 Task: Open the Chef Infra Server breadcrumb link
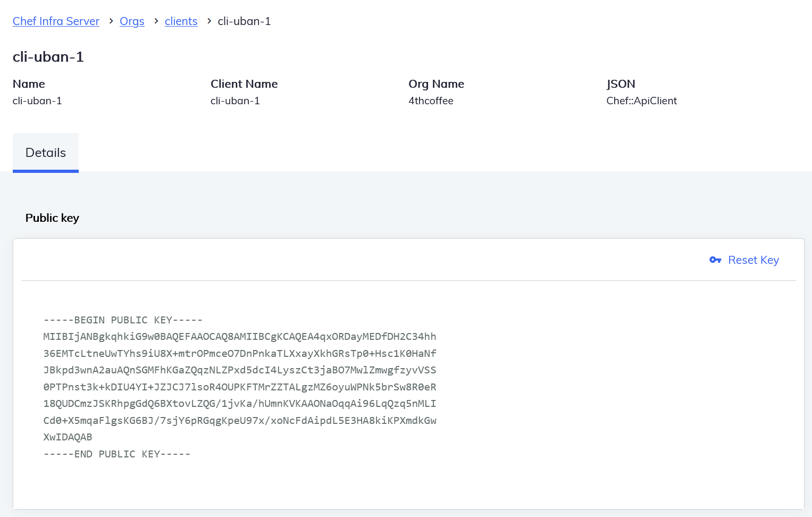[x=56, y=21]
